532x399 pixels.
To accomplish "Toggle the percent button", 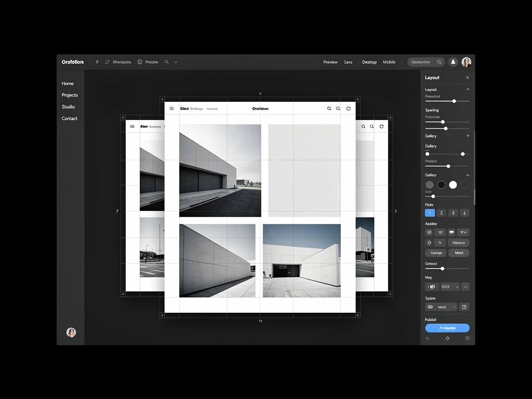I will tap(441, 243).
